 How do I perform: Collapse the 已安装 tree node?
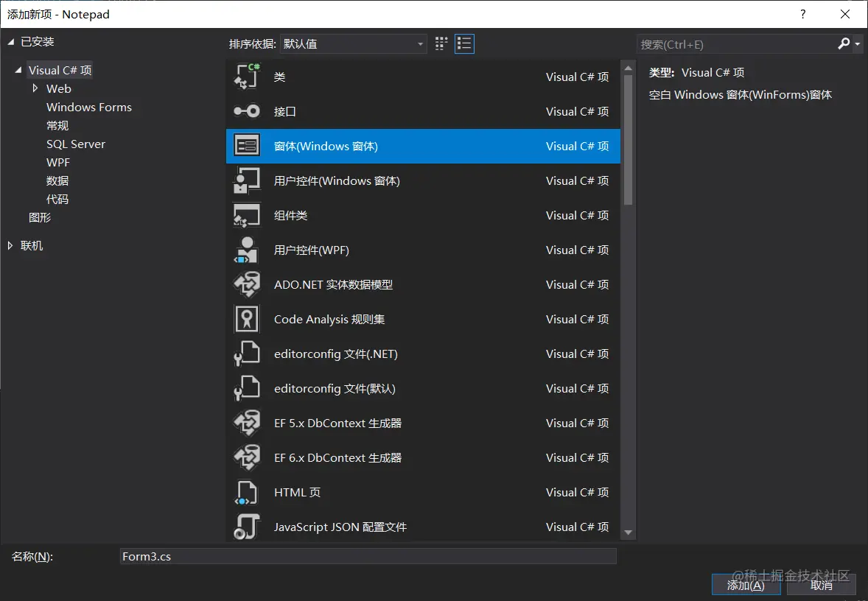pos(10,42)
